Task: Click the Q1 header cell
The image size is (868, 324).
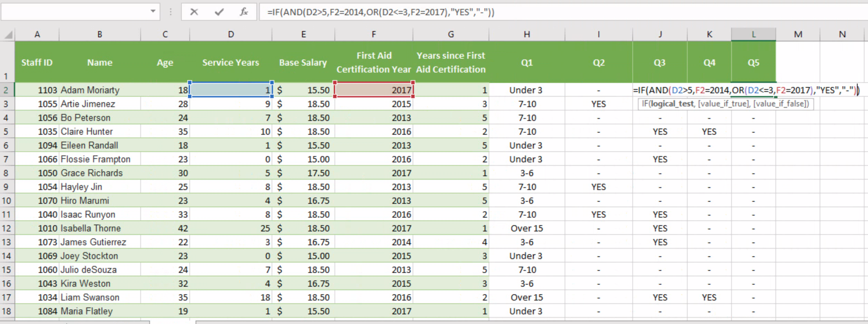Action: click(x=527, y=62)
